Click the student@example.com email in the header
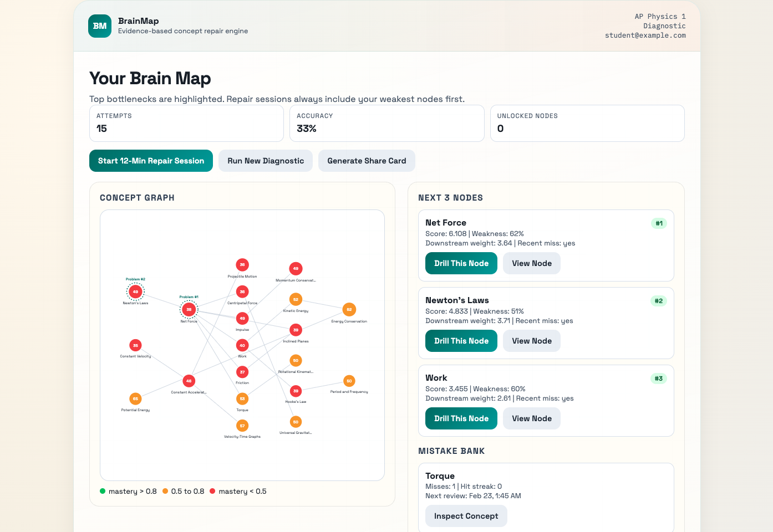This screenshot has height=532, width=773. (645, 35)
